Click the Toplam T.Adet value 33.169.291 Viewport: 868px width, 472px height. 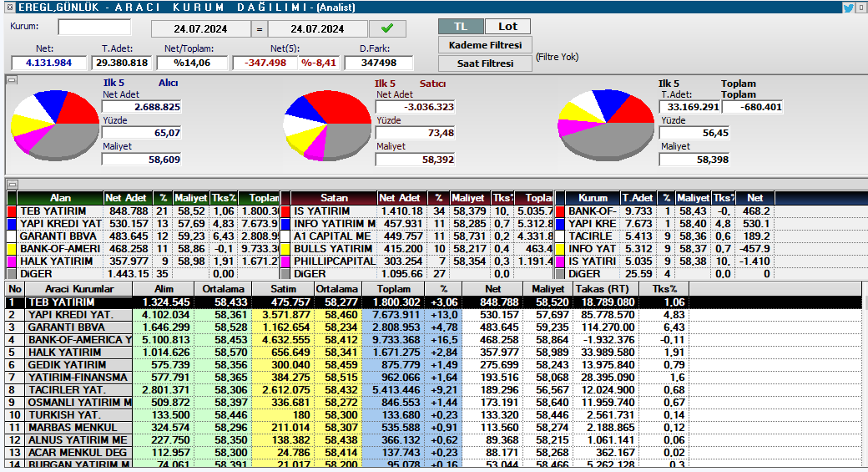(x=690, y=107)
